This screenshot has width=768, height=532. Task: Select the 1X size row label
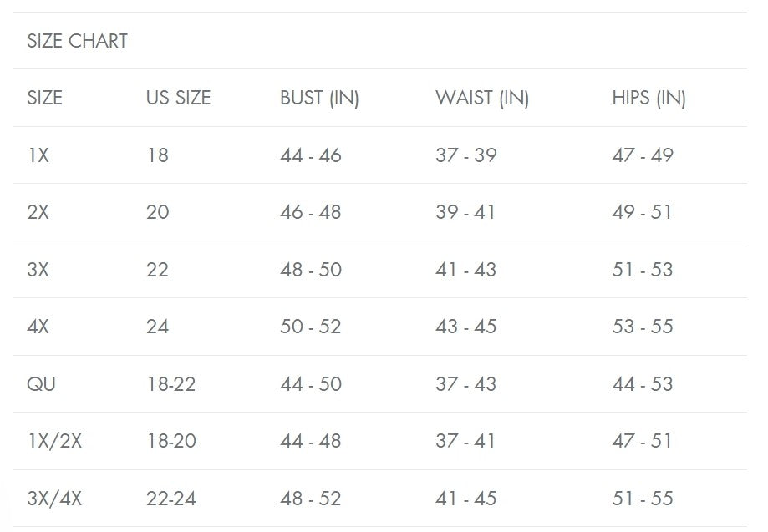[x=38, y=155]
